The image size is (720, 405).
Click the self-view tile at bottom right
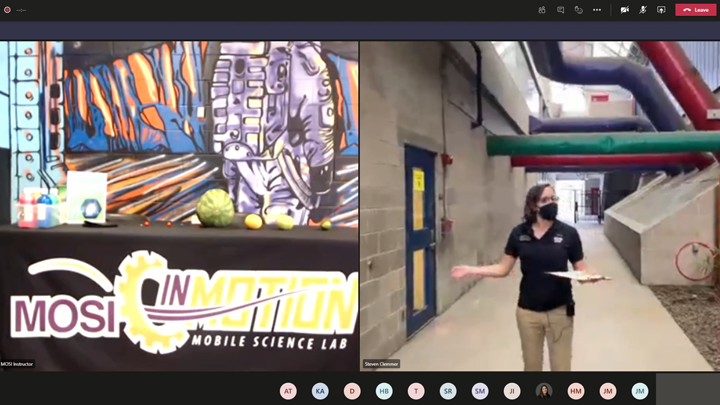688,389
